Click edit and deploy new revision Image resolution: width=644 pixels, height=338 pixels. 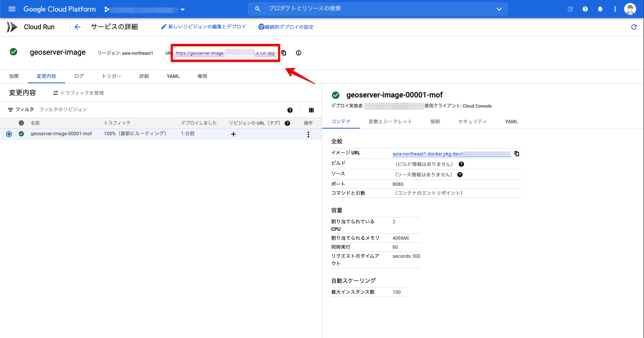204,27
